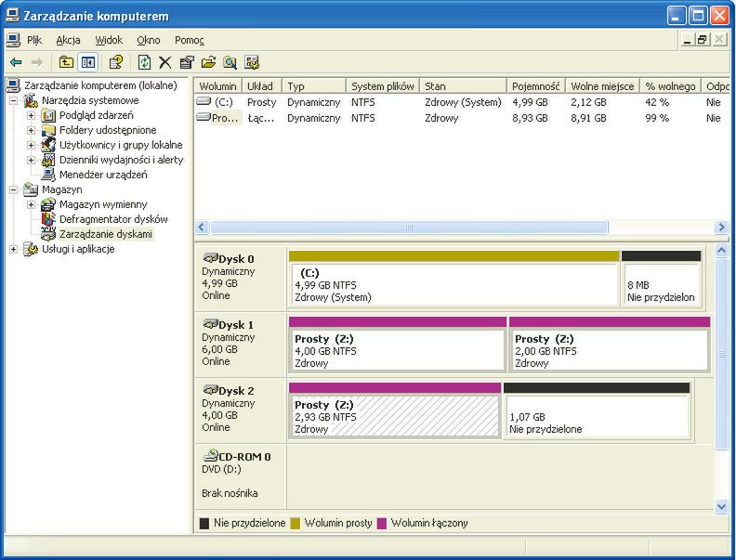Toggle the Show/Hide console tree icon
Viewport: 736px width, 560px height.
point(87,62)
